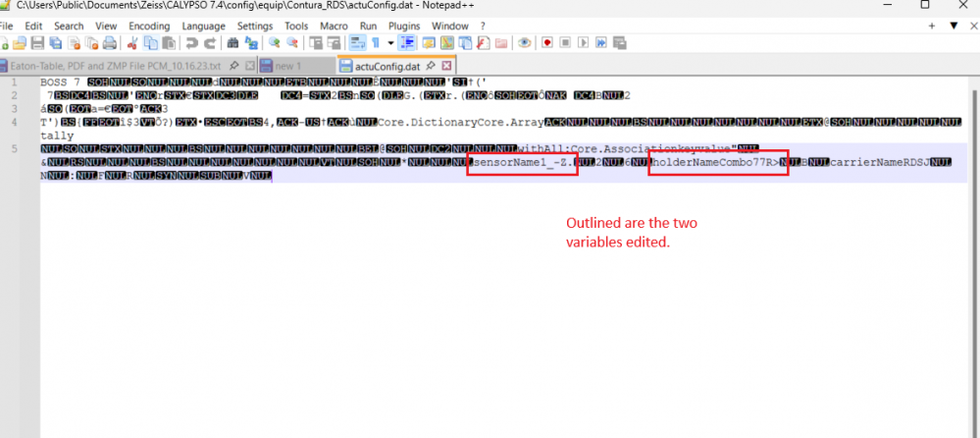
Task: Undo the last edit with the Undo arrow
Action: [192, 43]
